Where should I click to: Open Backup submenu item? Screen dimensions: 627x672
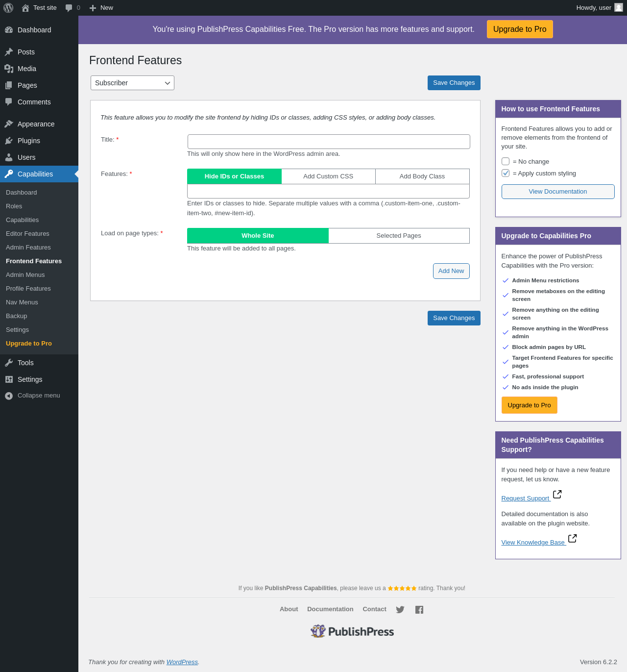17,316
